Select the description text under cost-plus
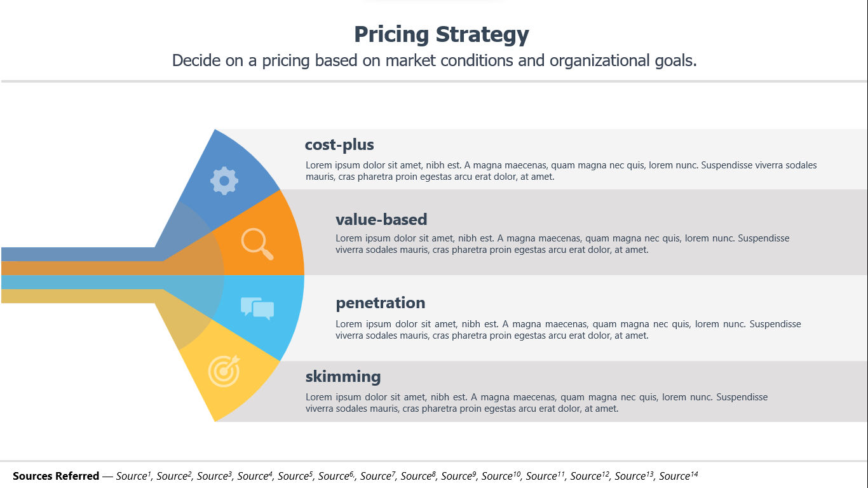Viewport: 868px width, 488px height. (561, 171)
